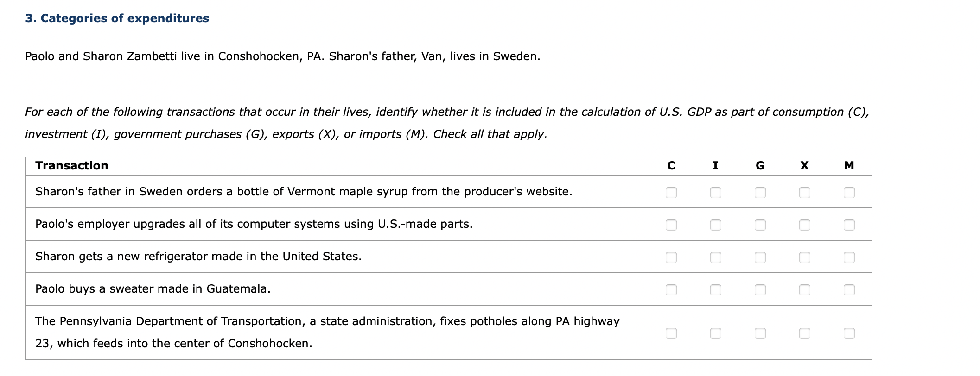The width and height of the screenshot is (980, 376).
Task: Check the C box for the Guatemala sweater purchase
Action: click(x=672, y=290)
